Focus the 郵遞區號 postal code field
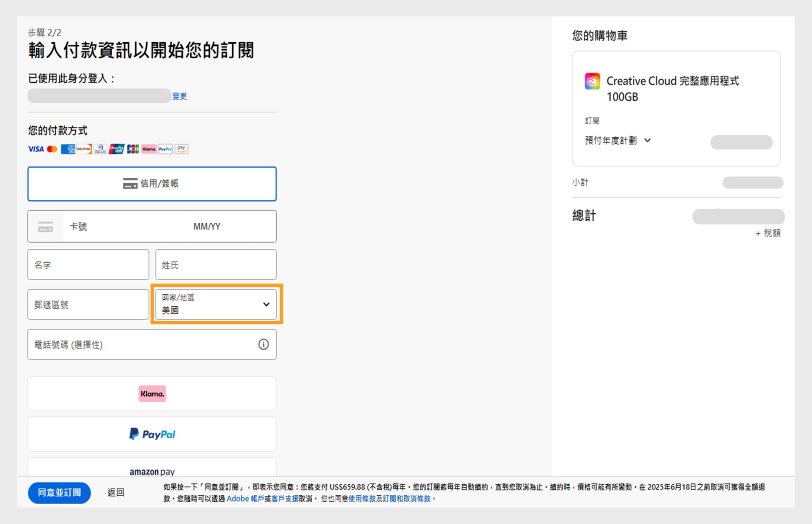Screen dimensions: 812x524 point(88,304)
